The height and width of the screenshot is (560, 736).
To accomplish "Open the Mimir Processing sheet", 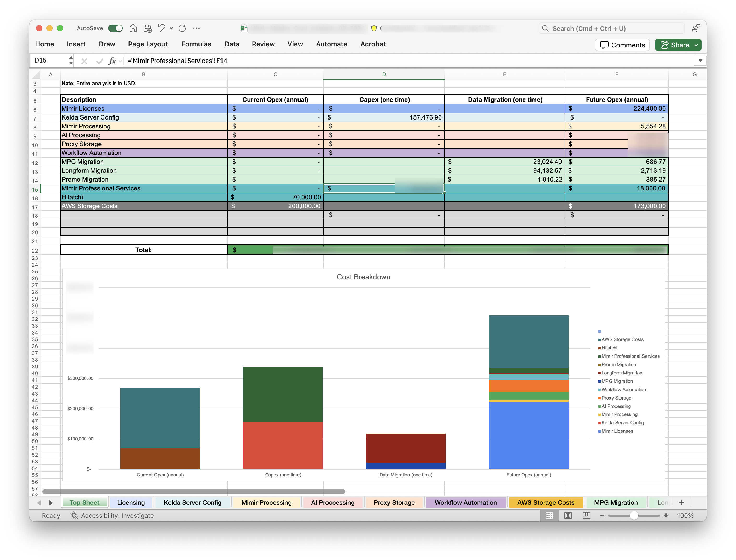I will (266, 502).
